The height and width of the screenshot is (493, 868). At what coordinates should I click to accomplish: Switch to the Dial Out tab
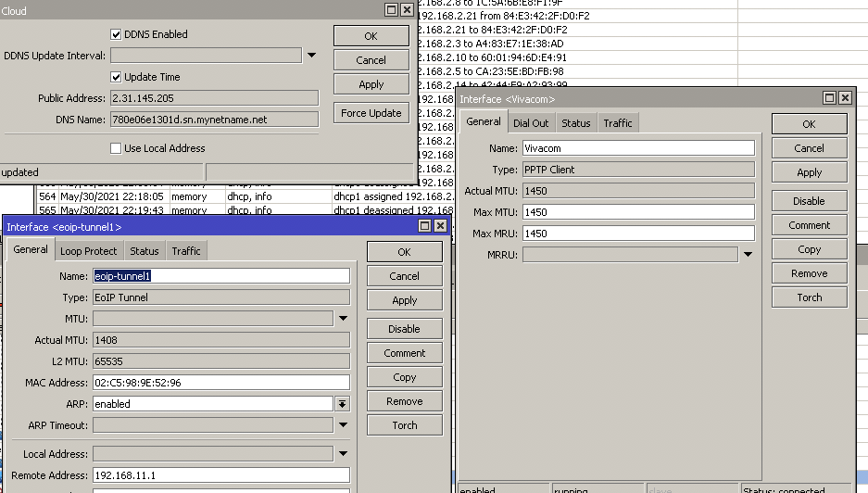coord(530,122)
